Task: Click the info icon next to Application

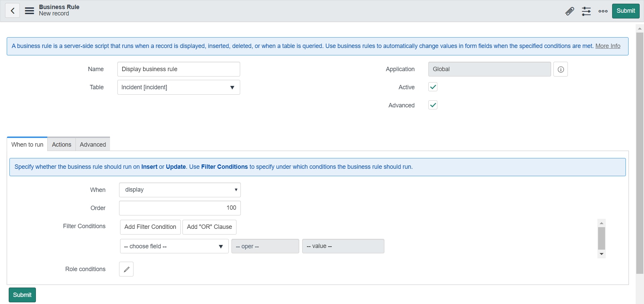Action: coord(560,69)
